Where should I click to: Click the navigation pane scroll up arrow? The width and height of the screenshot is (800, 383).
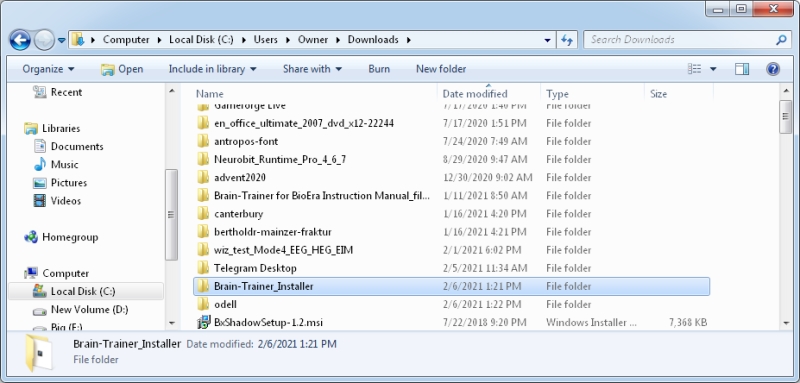click(x=171, y=91)
